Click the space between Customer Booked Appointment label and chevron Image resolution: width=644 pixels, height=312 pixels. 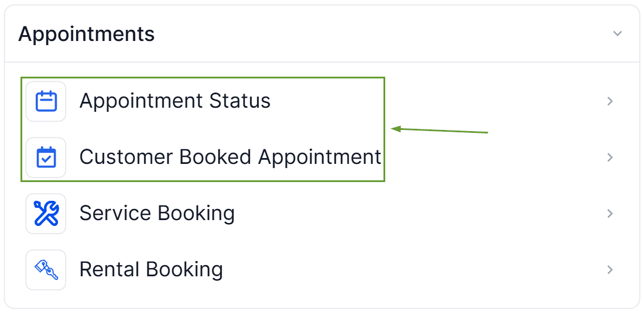[x=498, y=157]
